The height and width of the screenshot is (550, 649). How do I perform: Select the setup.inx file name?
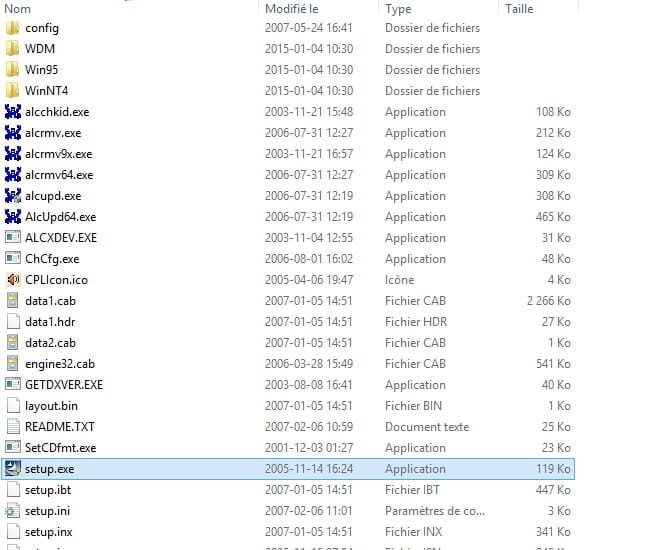(49, 532)
